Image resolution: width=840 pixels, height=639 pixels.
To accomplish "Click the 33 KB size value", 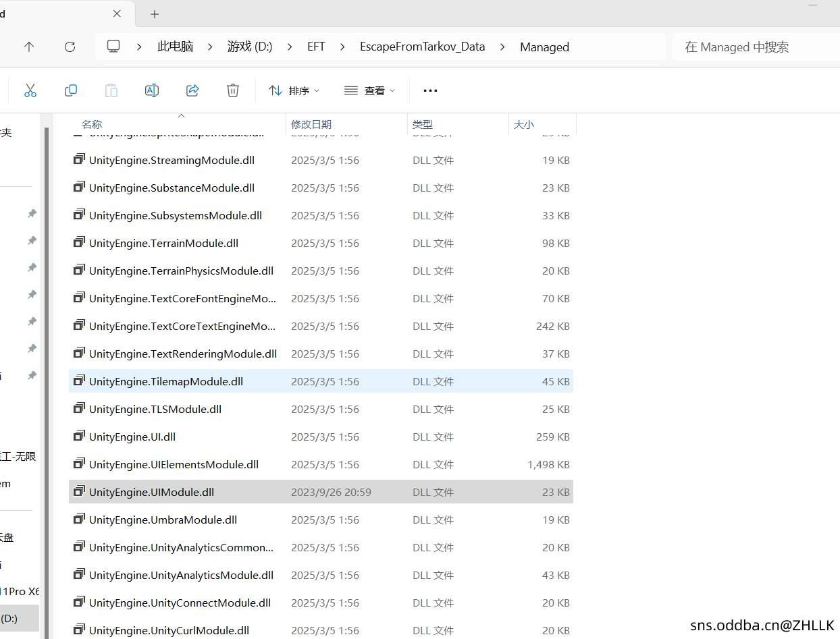I will (556, 215).
